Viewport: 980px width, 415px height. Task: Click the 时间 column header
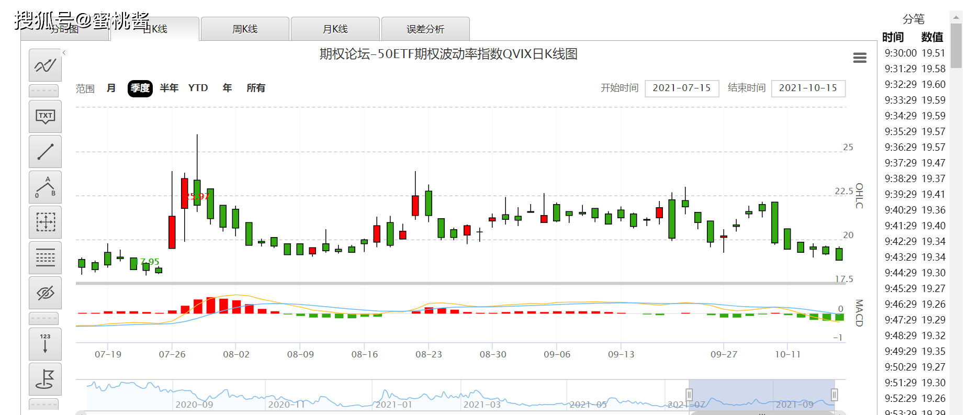click(x=893, y=37)
